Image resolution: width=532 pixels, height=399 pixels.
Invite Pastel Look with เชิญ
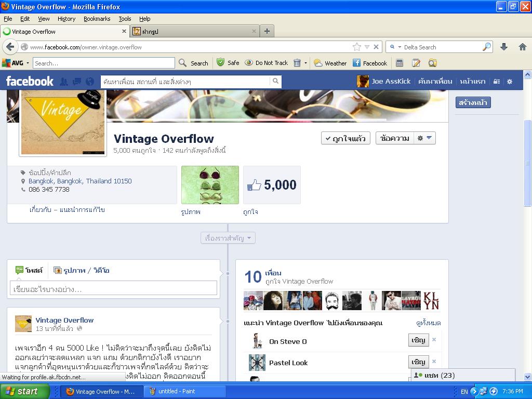(x=418, y=362)
